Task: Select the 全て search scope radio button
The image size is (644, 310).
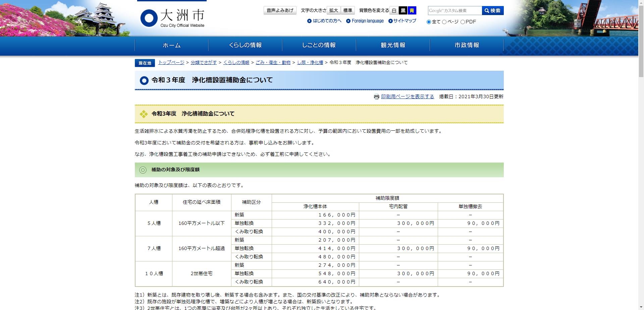Action: [x=428, y=21]
